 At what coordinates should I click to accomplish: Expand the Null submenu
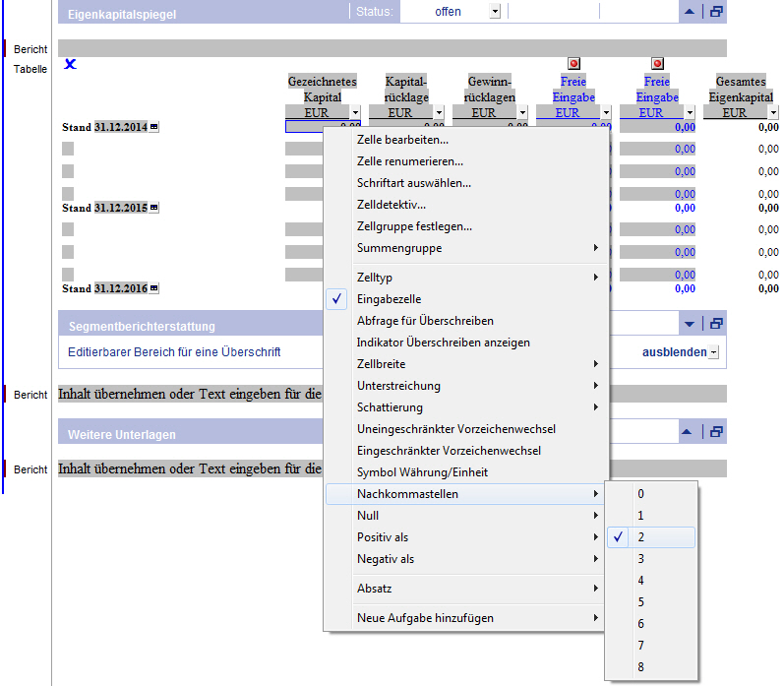point(463,516)
